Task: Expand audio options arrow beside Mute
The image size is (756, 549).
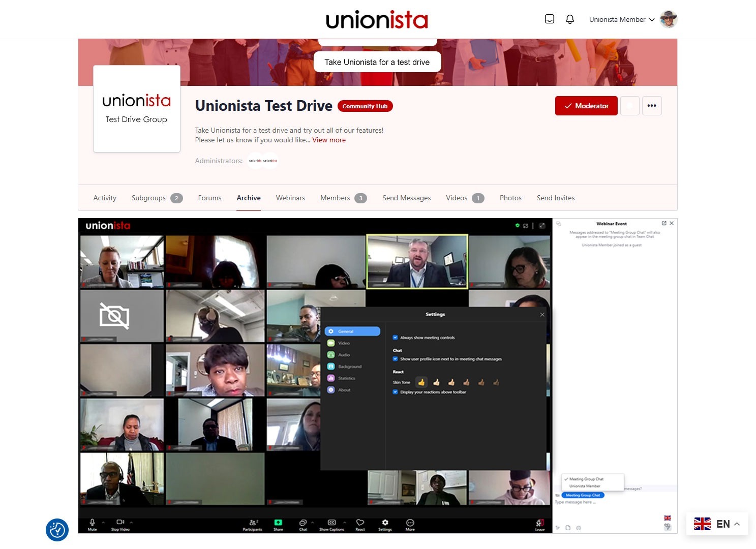Action: click(103, 522)
